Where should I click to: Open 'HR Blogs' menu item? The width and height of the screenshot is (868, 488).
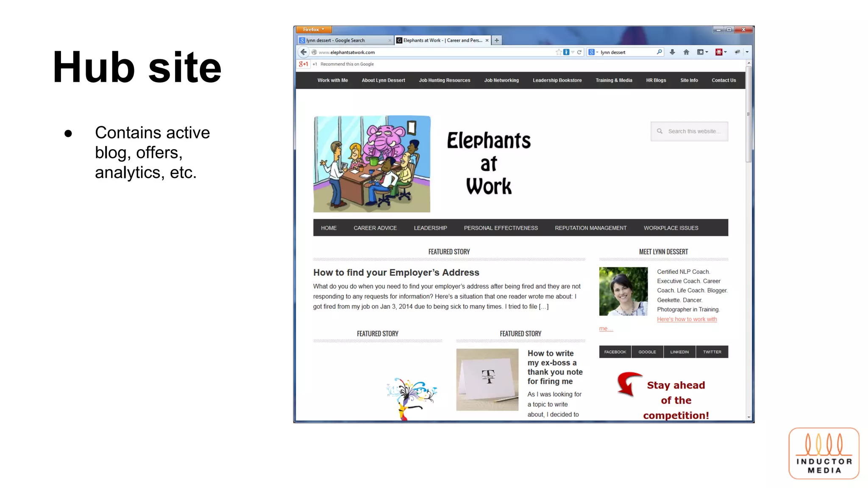pyautogui.click(x=656, y=80)
